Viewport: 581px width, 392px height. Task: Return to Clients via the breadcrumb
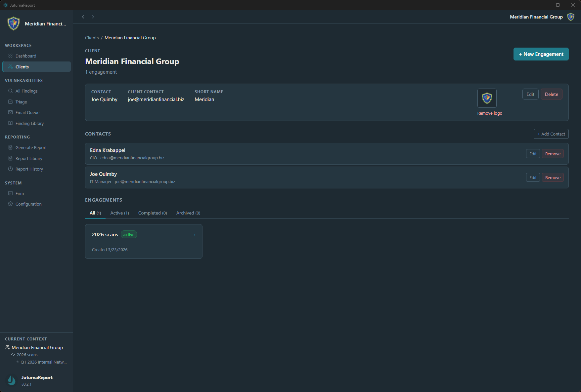point(92,38)
